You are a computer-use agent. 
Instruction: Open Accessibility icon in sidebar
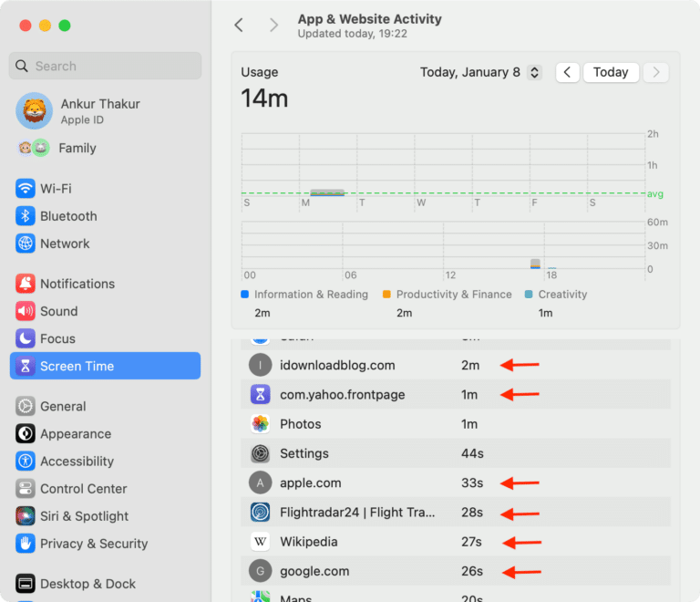tap(26, 462)
